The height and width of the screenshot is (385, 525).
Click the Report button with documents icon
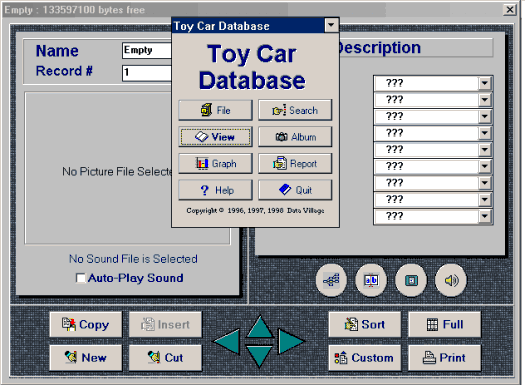(x=295, y=163)
